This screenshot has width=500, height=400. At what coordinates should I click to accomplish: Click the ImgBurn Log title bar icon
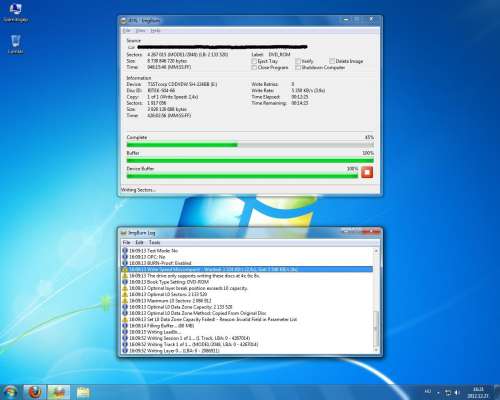123,233
